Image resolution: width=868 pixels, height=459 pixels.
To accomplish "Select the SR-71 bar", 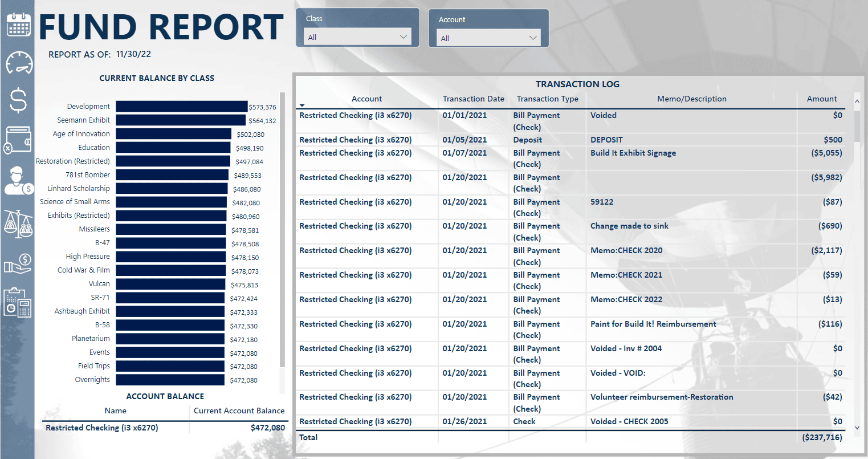I will tap(170, 298).
